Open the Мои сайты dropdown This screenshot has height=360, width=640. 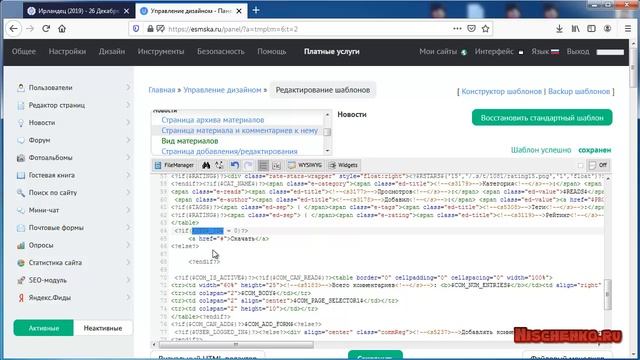[x=443, y=51]
